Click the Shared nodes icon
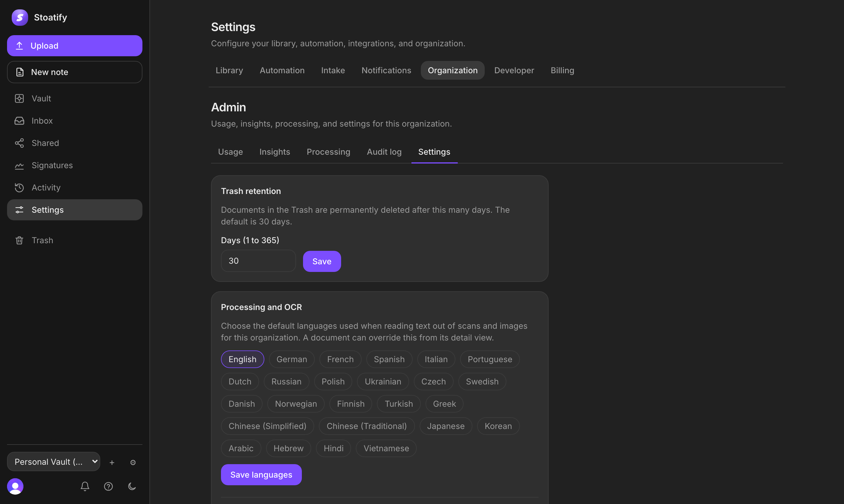This screenshot has width=844, height=504. 19,143
